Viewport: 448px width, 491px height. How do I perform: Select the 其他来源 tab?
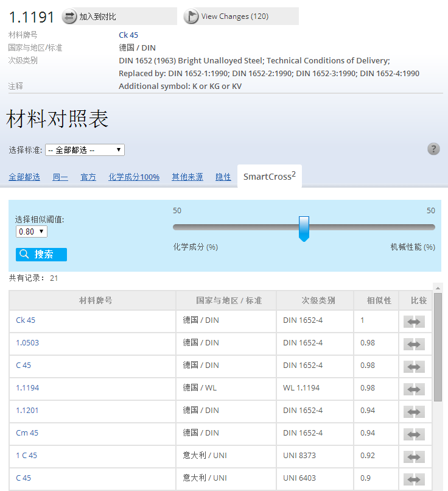pyautogui.click(x=187, y=177)
